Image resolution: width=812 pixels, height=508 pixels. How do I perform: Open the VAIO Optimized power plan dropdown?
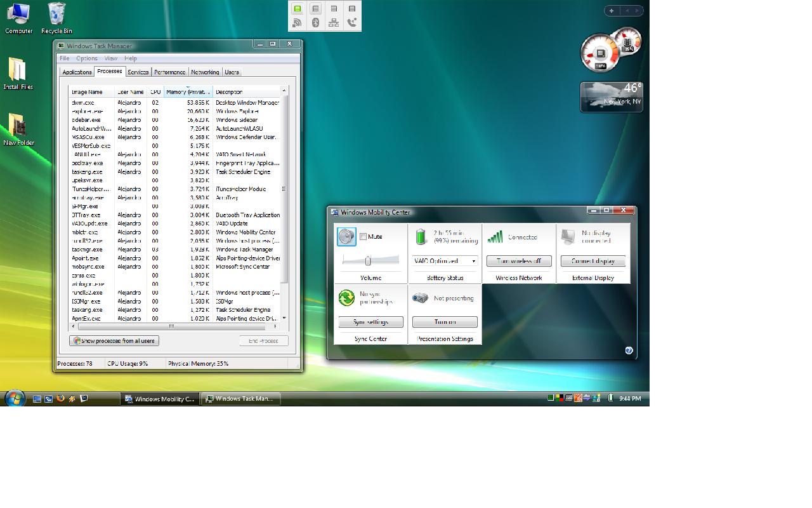click(445, 261)
